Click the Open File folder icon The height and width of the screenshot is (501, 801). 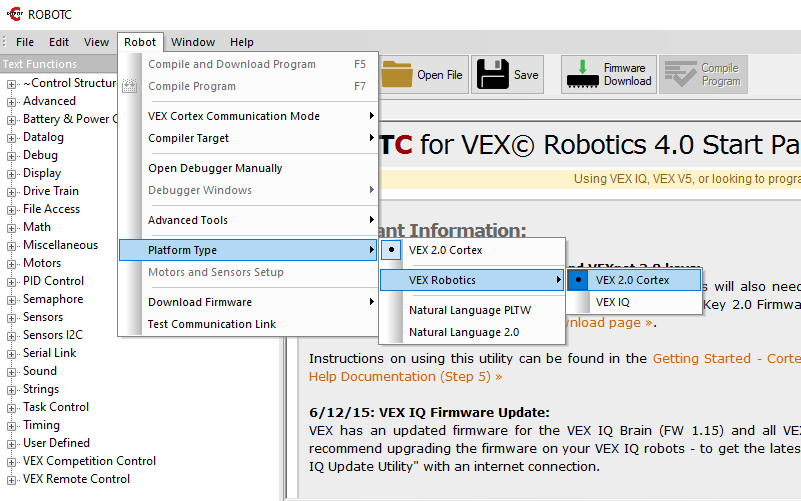396,75
